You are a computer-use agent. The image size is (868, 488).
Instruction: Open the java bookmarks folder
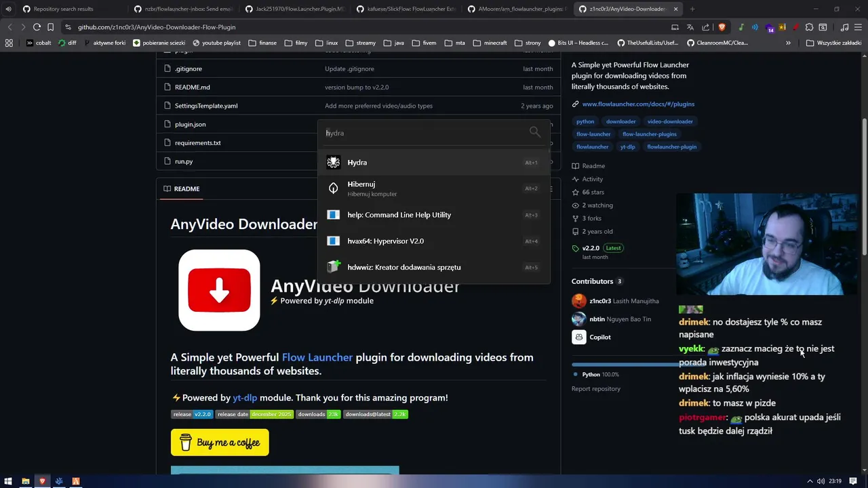(x=393, y=43)
